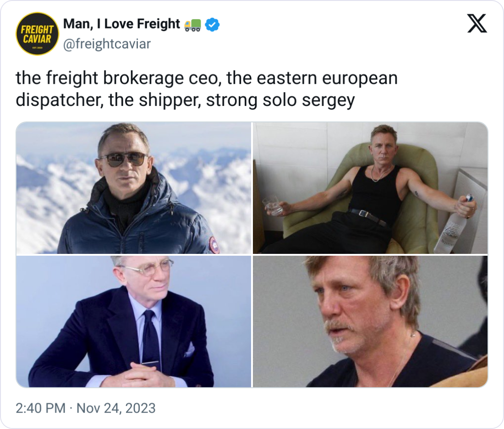Open photo of man in navy suit
504x429 pixels.
point(133,322)
